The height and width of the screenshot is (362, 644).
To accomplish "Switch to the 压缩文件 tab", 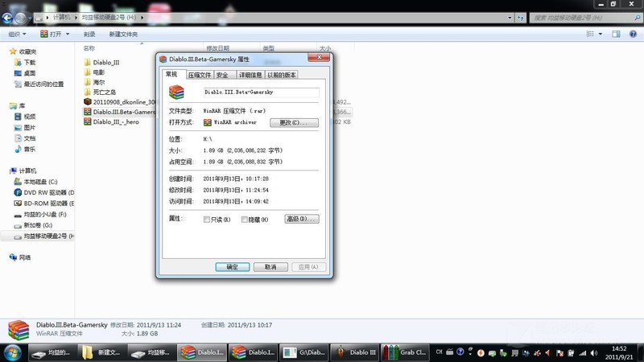I will [200, 75].
